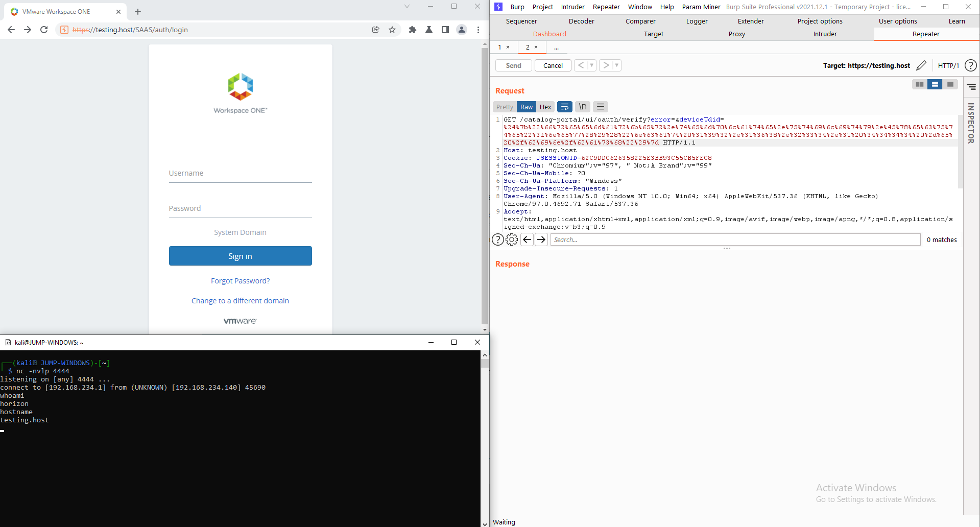Select top-bottom layout view

pyautogui.click(x=935, y=84)
